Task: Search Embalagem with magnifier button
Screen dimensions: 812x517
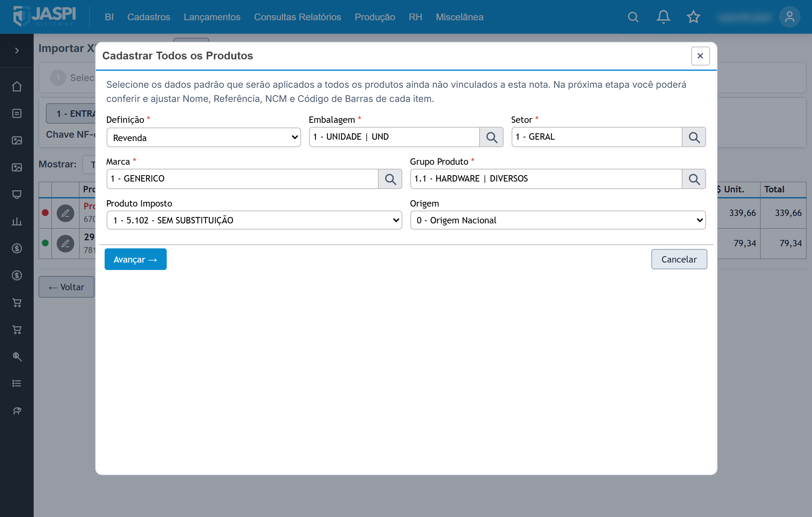Action: tap(491, 137)
